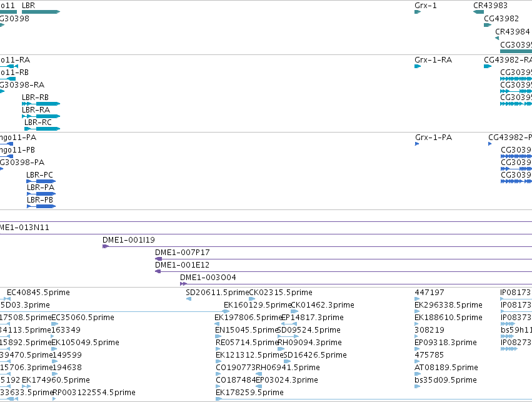Select BAC clone DME1-007P17

343,259
